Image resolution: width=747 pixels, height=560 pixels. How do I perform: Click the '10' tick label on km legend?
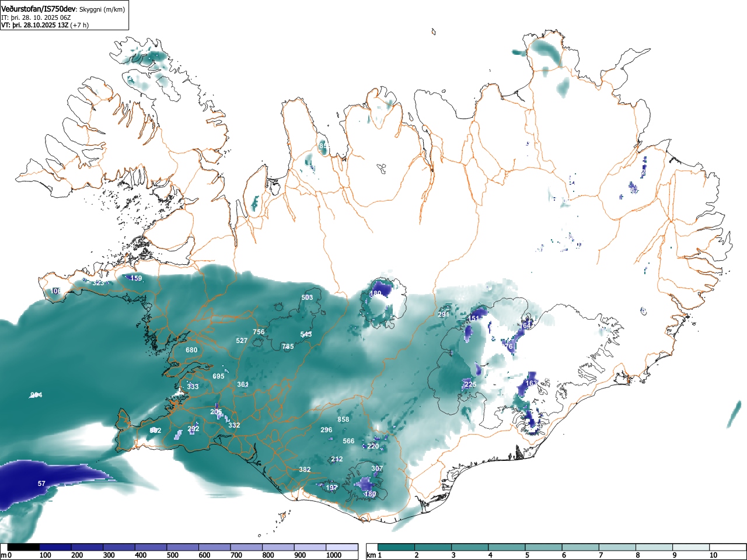click(x=713, y=555)
